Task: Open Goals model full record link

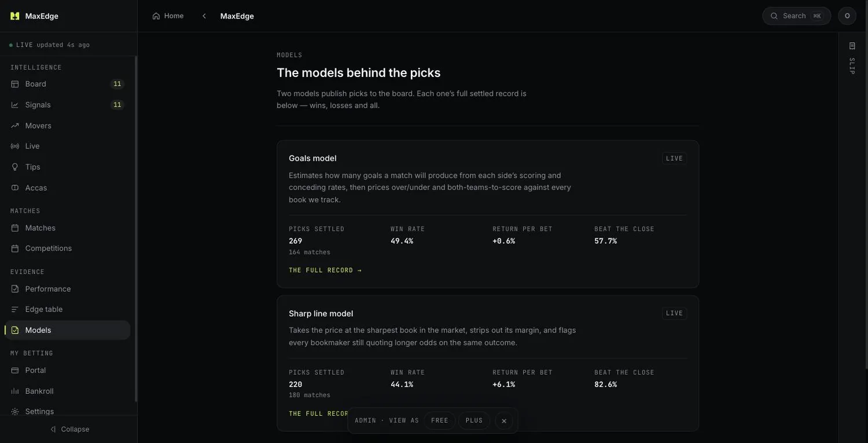Action: pyautogui.click(x=325, y=270)
